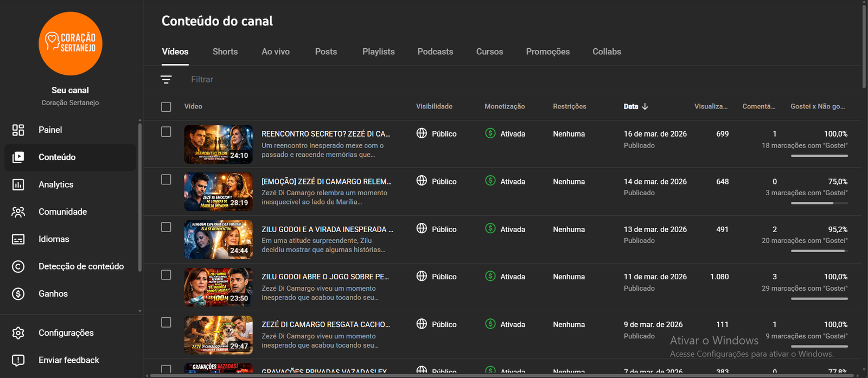868x378 pixels.
Task: Switch to the Playlists tab
Action: tap(378, 52)
